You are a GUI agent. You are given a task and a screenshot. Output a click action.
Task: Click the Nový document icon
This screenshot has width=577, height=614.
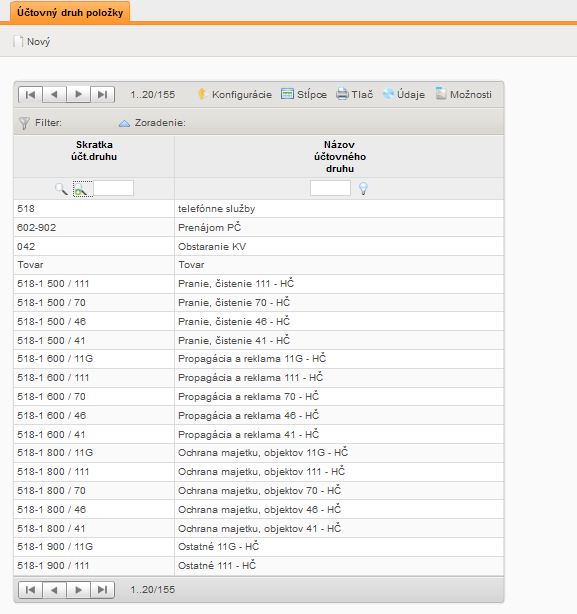18,42
